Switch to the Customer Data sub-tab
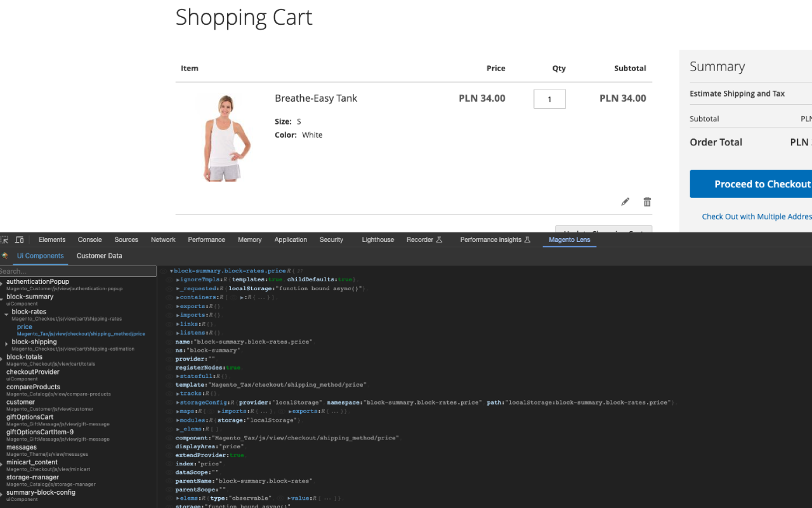 [x=100, y=256]
